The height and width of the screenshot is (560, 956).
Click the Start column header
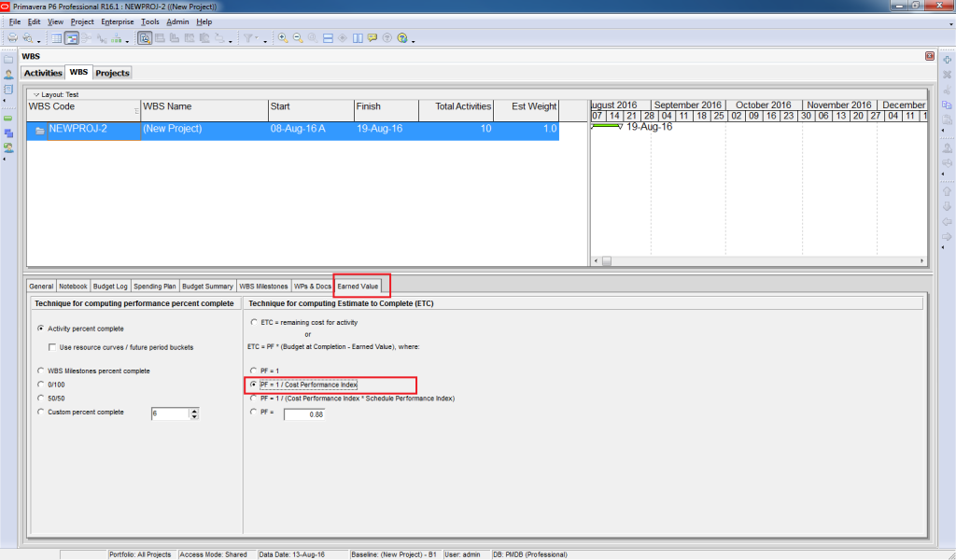pyautogui.click(x=311, y=111)
